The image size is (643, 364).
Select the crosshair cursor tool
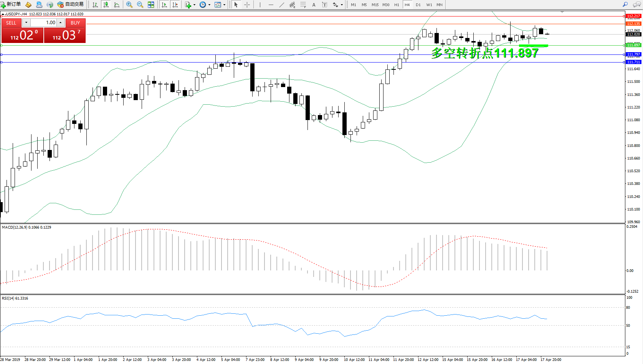pos(247,5)
